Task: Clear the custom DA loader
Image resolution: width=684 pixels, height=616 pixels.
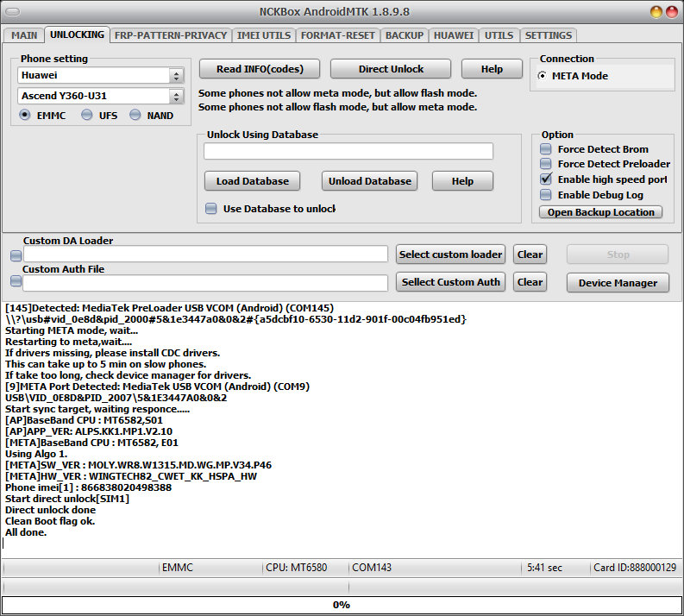Action: click(x=530, y=255)
